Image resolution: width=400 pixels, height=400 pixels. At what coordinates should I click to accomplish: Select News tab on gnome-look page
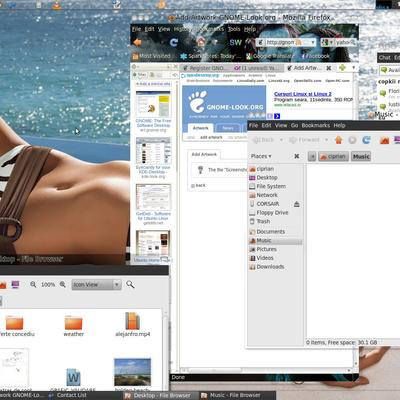click(x=228, y=128)
